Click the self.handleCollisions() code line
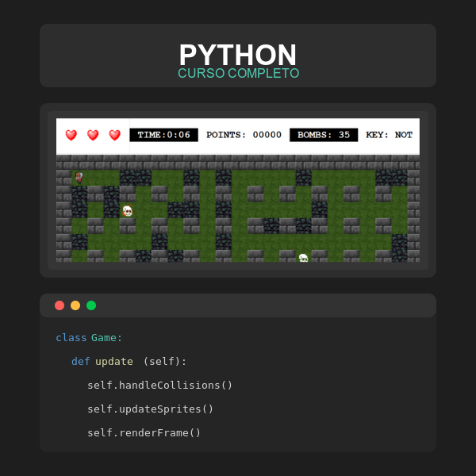 (x=159, y=386)
